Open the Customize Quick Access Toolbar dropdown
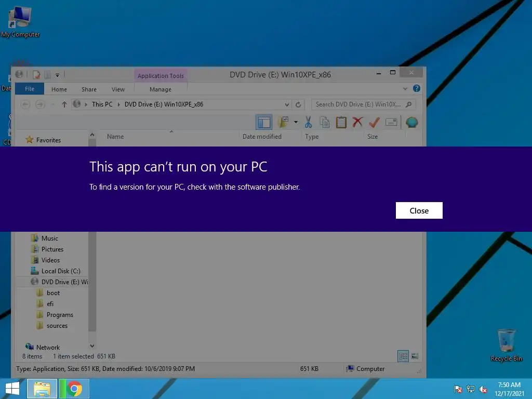Viewport: 532px width, 399px height. [x=57, y=75]
